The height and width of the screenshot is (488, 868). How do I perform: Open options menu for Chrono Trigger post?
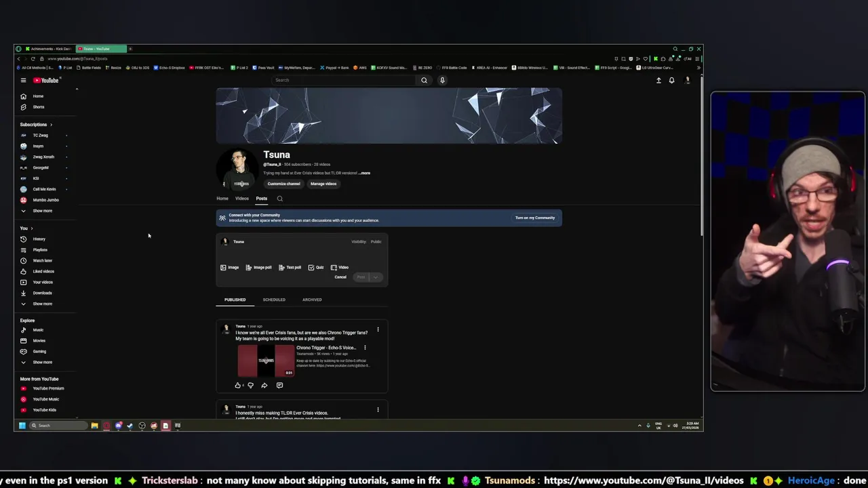pos(378,329)
